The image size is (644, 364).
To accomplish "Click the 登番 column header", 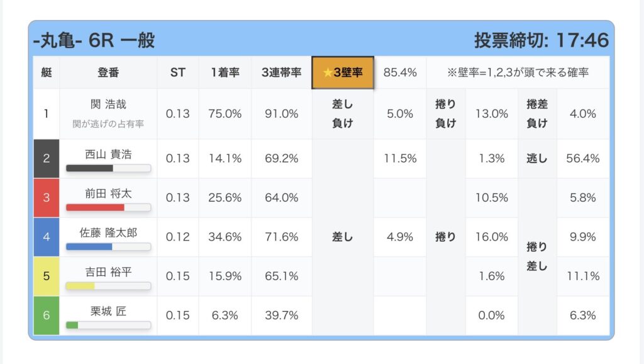I will click(x=108, y=72).
